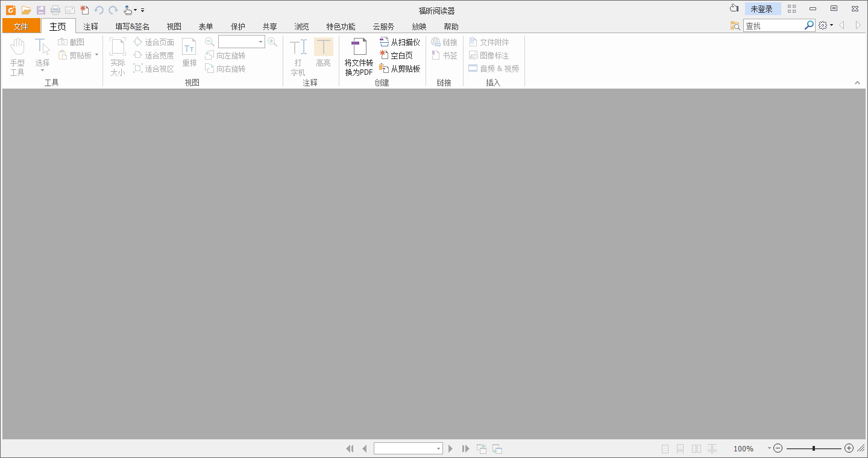
Task: Switch to the 视图 tab
Action: tap(174, 27)
